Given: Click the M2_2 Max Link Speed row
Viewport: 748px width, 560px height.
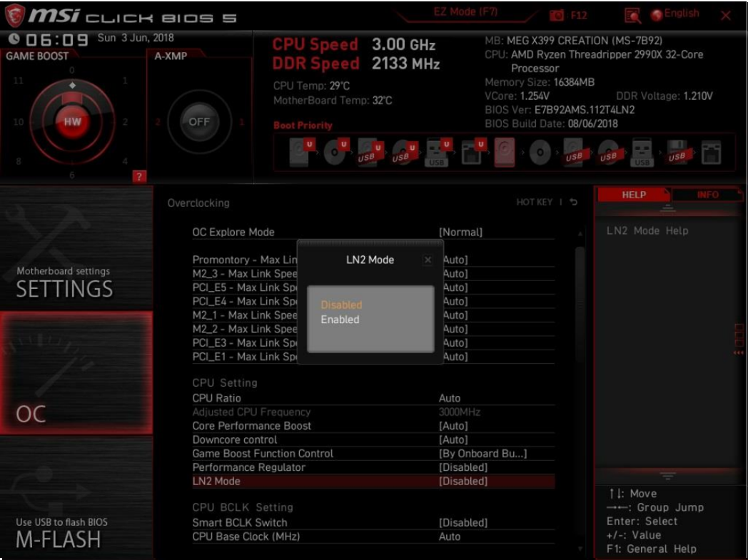Looking at the screenshot, I should click(373, 329).
